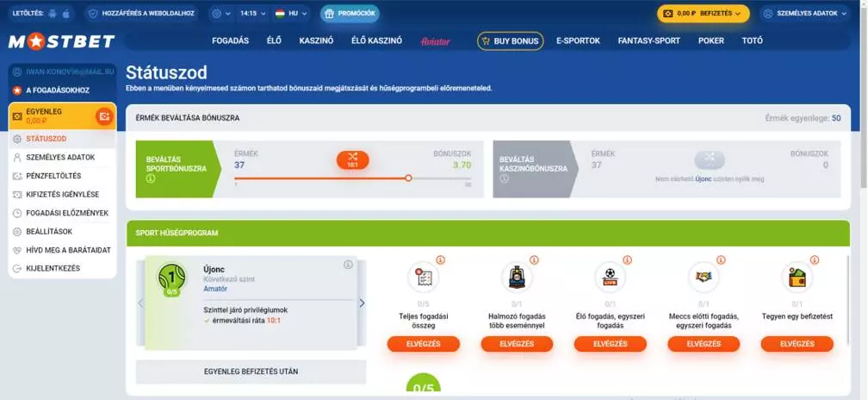Click the info icon above Élő fogadás
Screen dimensions: 868x400
pos(627,259)
